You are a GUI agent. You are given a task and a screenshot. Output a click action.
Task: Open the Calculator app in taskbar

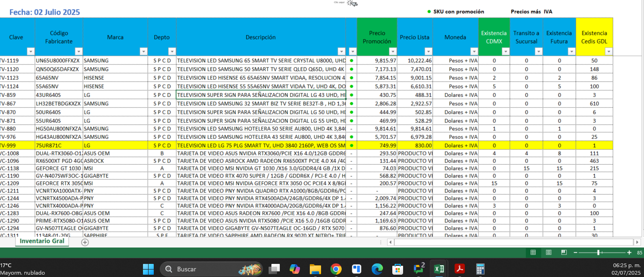click(x=480, y=269)
